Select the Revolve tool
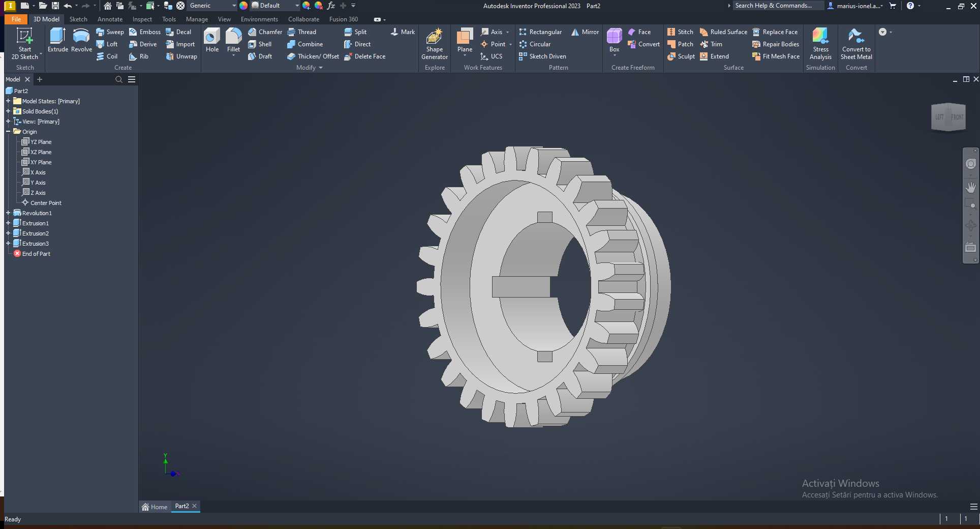This screenshot has height=529, width=980. pos(81,40)
